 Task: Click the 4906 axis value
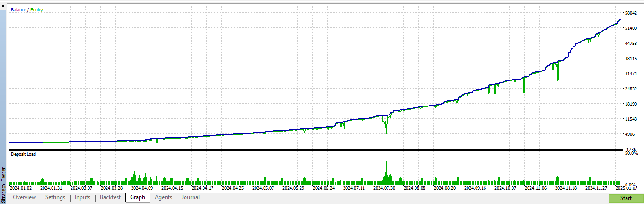coord(630,134)
